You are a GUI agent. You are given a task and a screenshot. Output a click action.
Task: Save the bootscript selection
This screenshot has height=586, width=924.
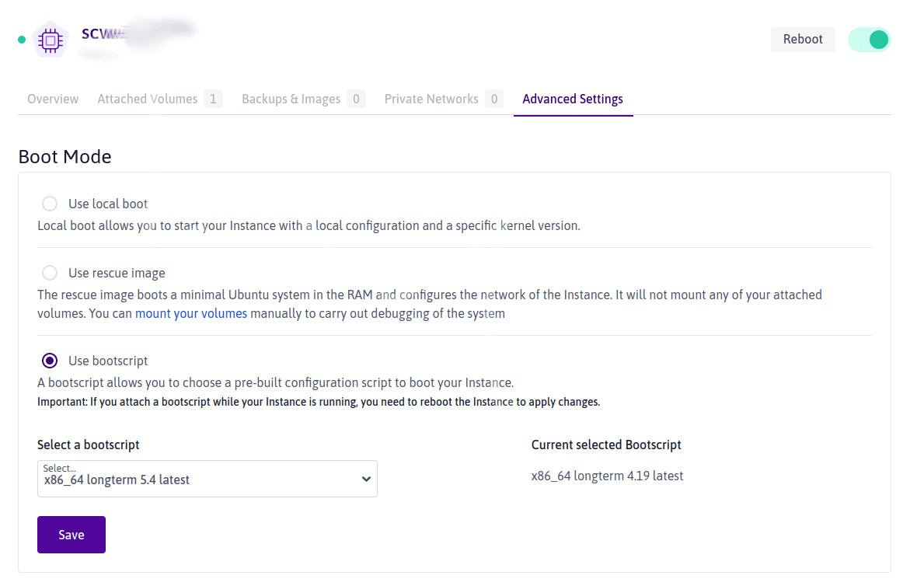click(71, 535)
